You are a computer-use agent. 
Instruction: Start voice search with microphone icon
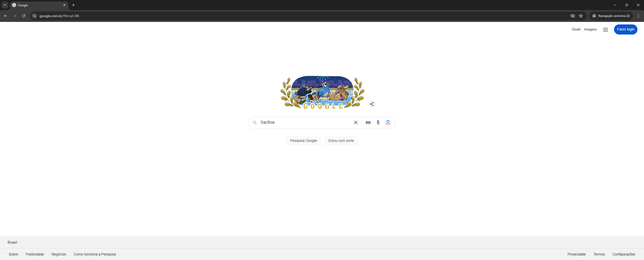(x=378, y=122)
